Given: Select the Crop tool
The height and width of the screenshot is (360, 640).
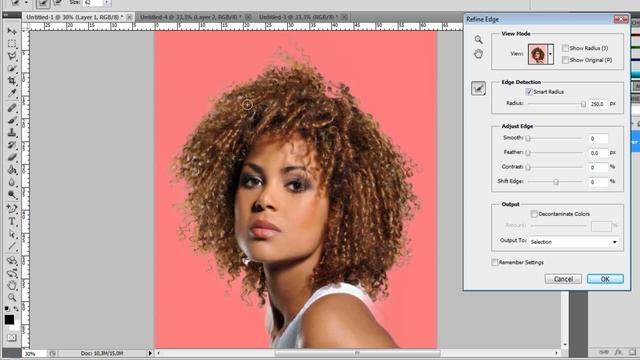Looking at the screenshot, I should (12, 81).
